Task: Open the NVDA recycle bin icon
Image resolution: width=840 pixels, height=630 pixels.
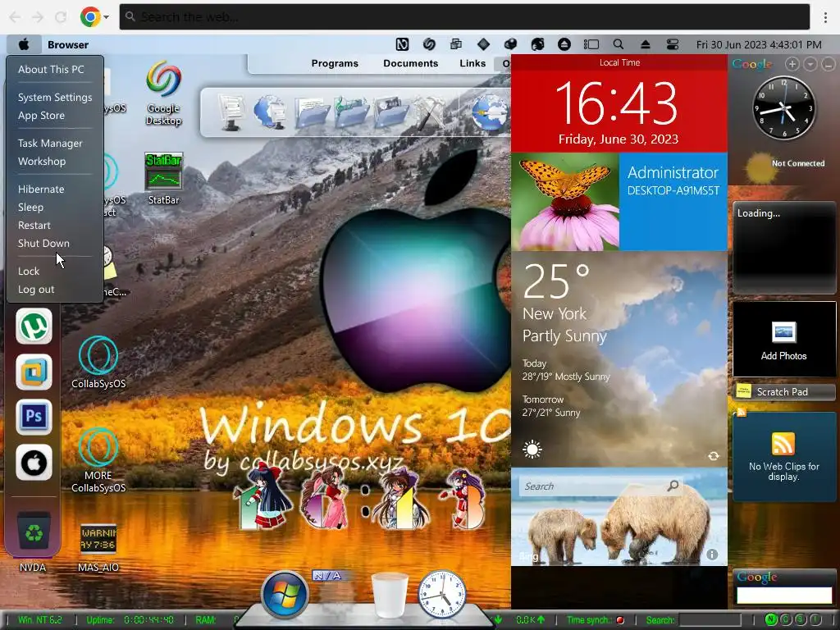Action: pos(33,541)
